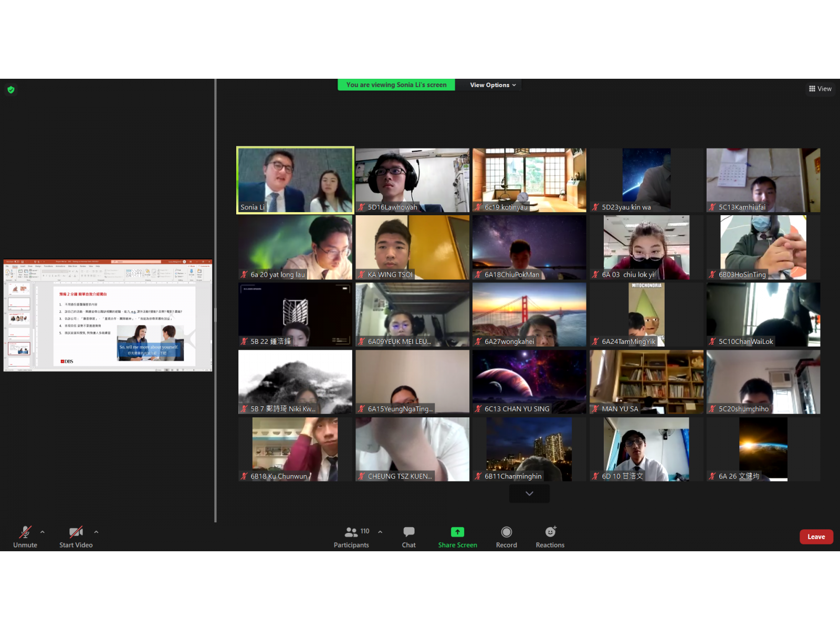Open the Chat panel

point(408,532)
